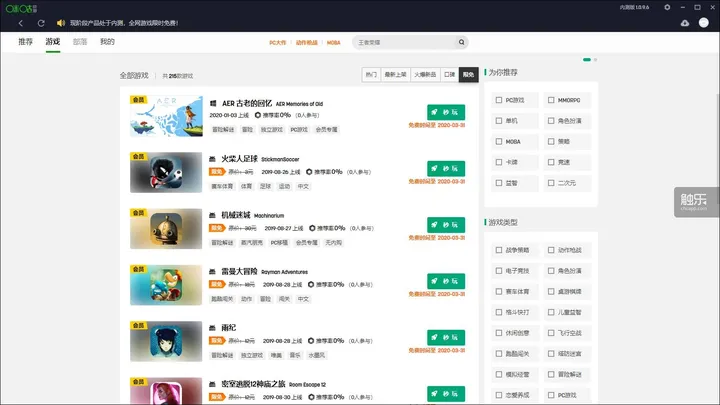Select the 游戏 tab
The image size is (720, 405).
pyautogui.click(x=53, y=42)
